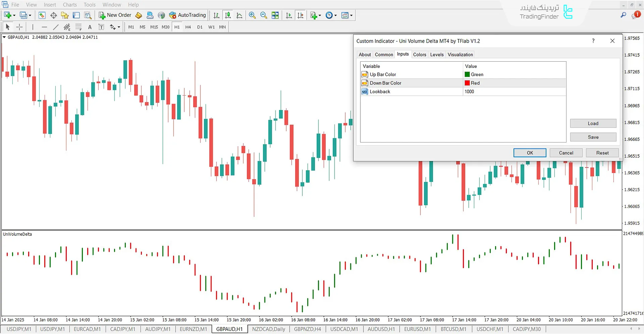644x334 pixels.
Task: Open the Fibonacci retracement tool
Action: (78, 27)
